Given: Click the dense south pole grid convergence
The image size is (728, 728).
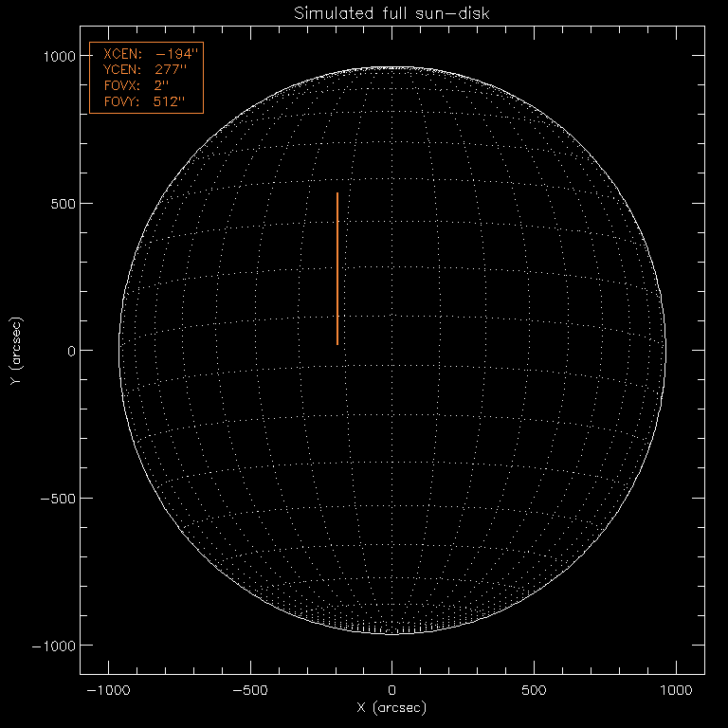Looking at the screenshot, I should 392,624.
